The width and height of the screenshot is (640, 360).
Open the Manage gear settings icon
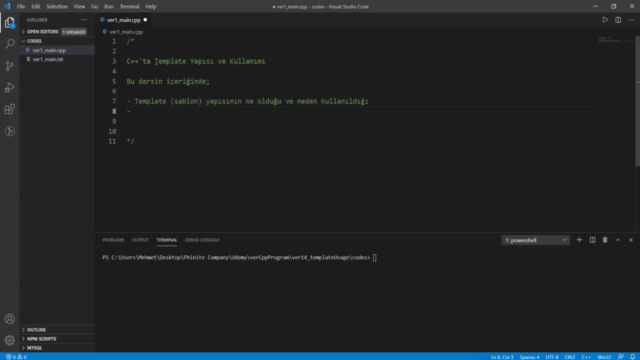click(9, 340)
